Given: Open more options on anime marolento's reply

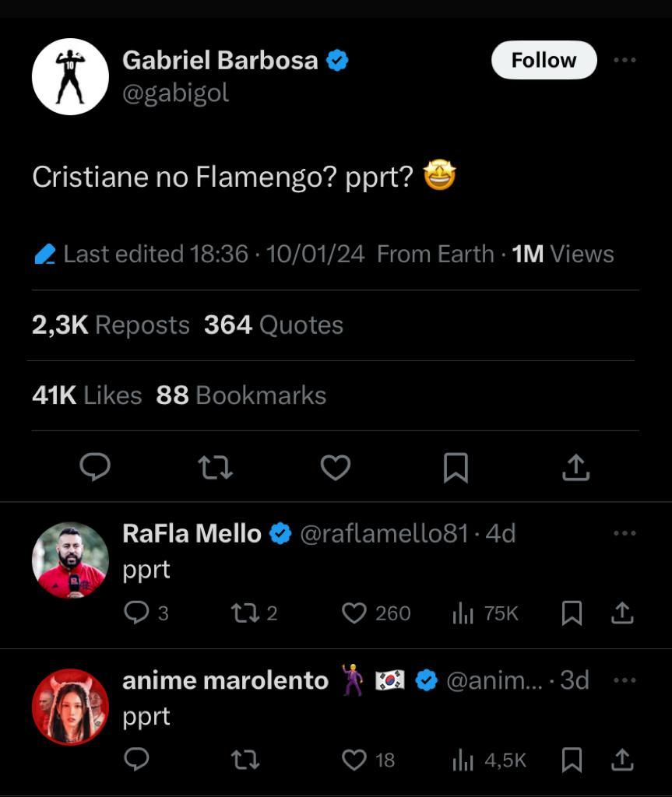Looking at the screenshot, I should pos(625,680).
